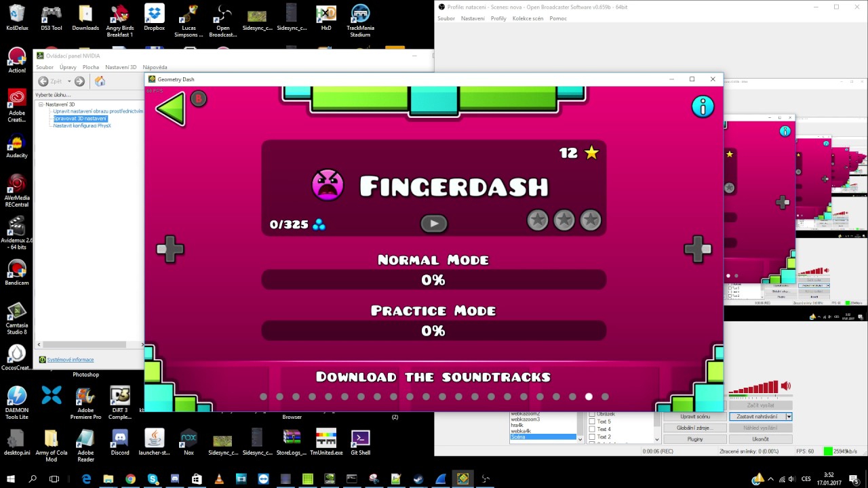The image size is (868, 488).
Task: Click the Normal Mode progress bar
Action: [433, 279]
